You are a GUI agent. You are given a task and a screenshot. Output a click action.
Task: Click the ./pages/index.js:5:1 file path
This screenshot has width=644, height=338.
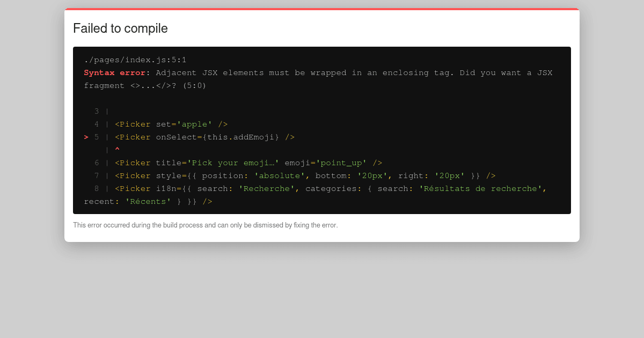click(x=135, y=60)
